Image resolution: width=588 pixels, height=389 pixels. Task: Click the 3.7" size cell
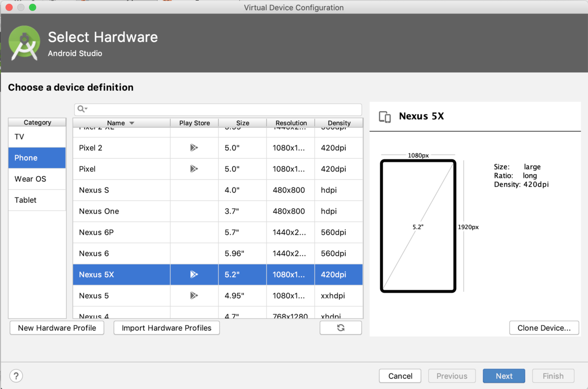click(243, 211)
